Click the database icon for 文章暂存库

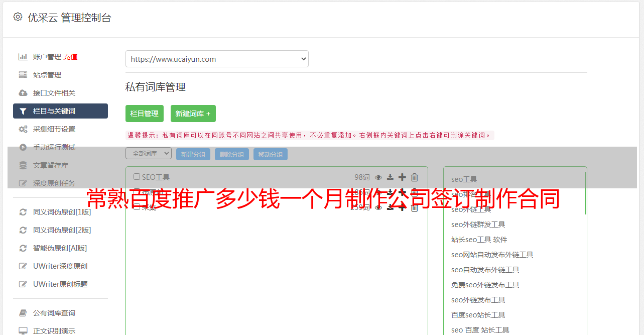coord(23,165)
